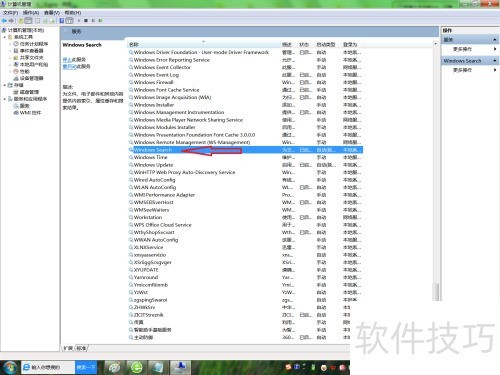Click the blue Help toolbar icon

[62, 21]
